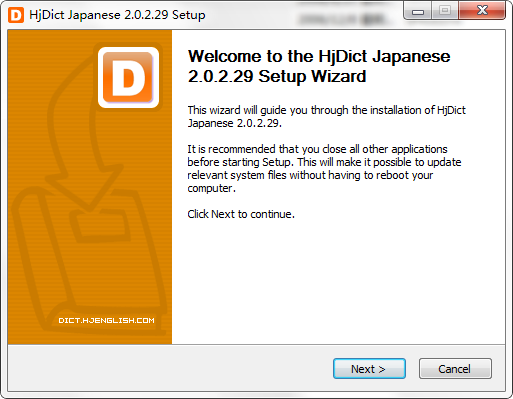Click the 'It is recommended' paragraph

click(x=324, y=169)
